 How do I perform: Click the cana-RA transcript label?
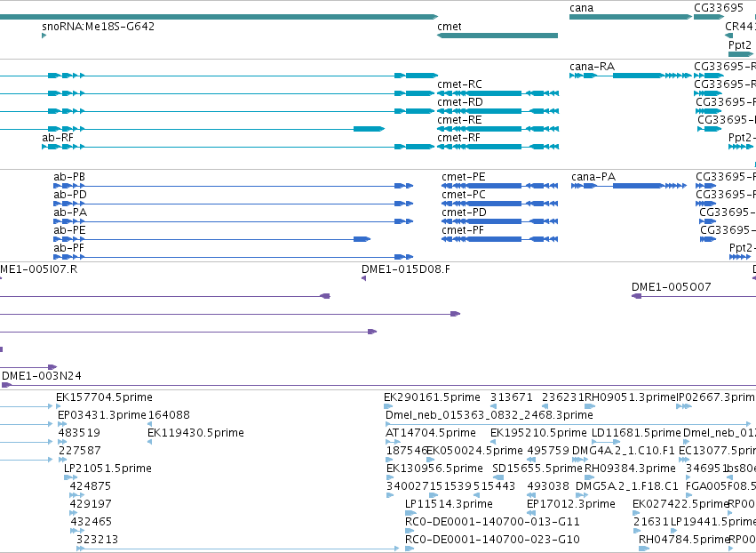click(x=592, y=67)
